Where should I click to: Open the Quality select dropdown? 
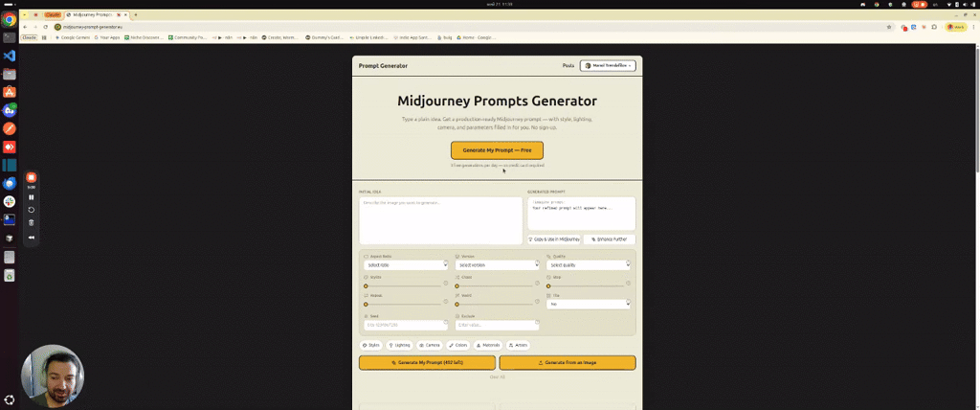589,264
